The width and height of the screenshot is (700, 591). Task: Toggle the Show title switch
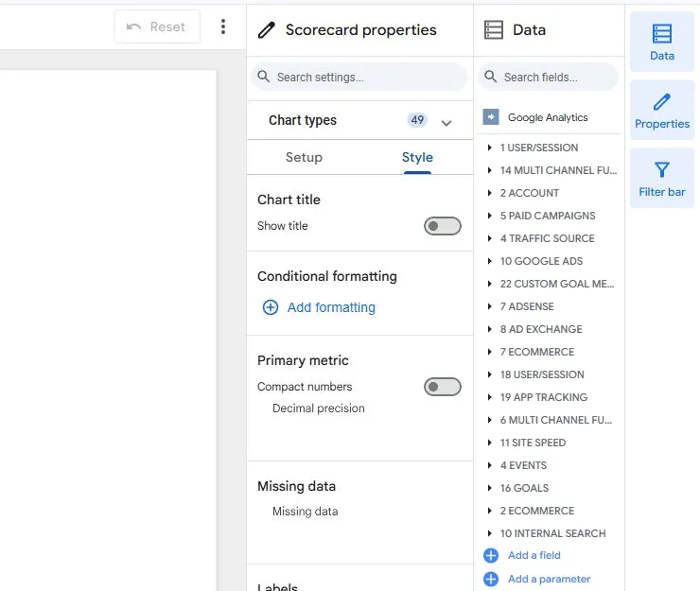(x=443, y=226)
